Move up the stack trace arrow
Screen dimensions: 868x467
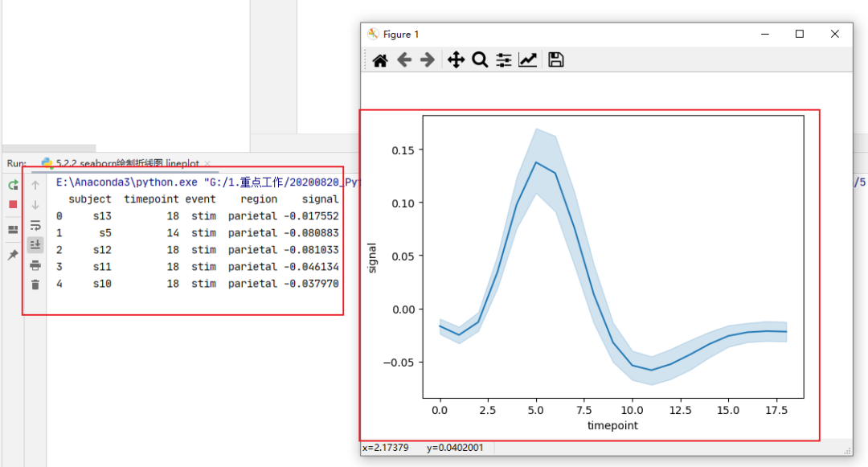tap(35, 185)
